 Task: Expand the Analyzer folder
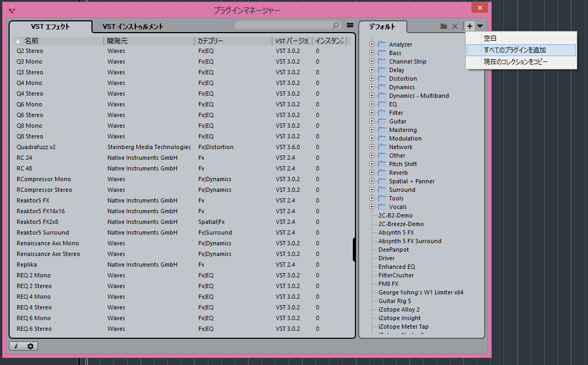pos(372,44)
